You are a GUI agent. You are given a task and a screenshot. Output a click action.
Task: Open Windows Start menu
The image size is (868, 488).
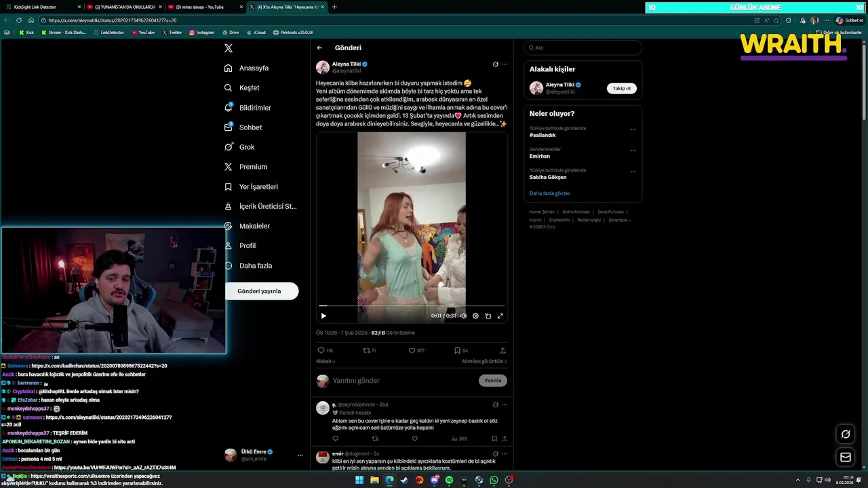pos(359,480)
